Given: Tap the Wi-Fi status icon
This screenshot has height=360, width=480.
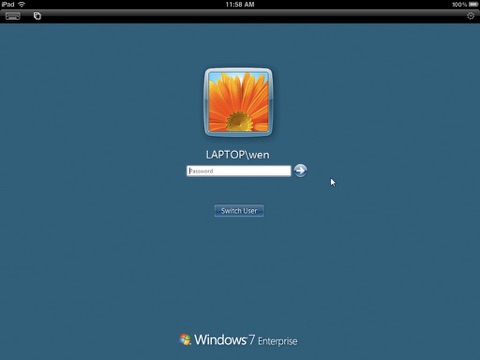Looking at the screenshot, I should point(22,4).
